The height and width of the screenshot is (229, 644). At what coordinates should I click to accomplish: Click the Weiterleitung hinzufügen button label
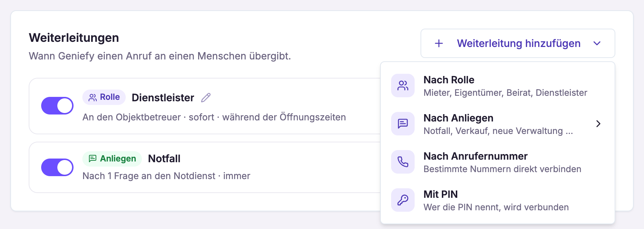click(519, 43)
